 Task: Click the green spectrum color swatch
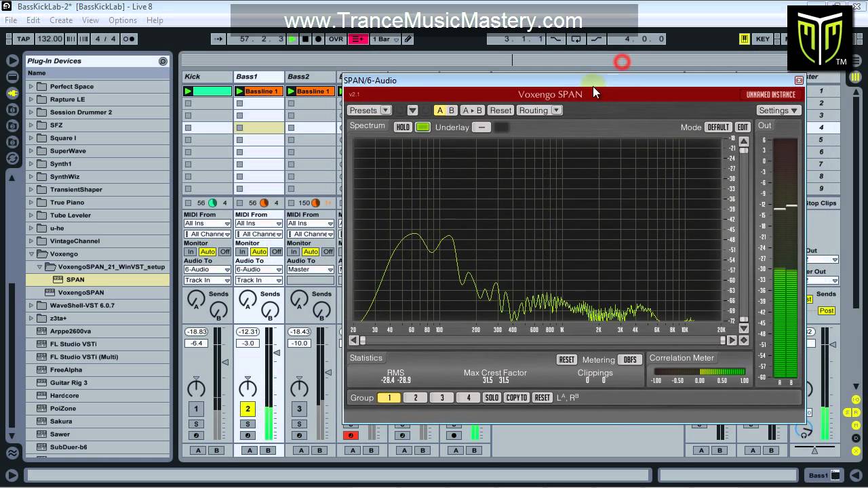tap(423, 127)
